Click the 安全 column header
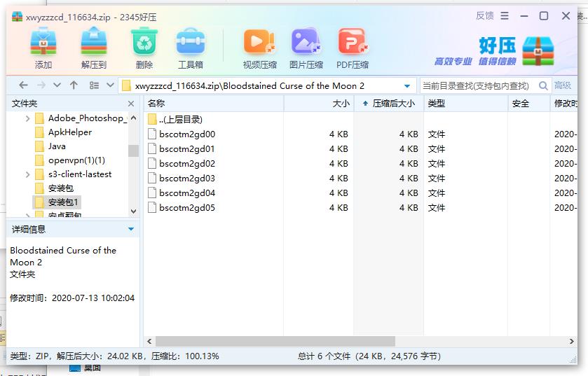588x376 pixels. [x=529, y=104]
